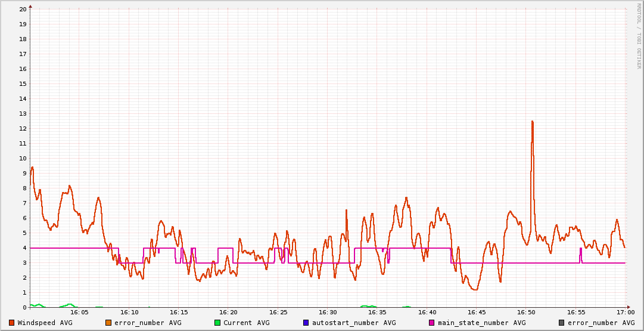Viewport: 644px width, 331px height.
Task: Click the tallest windspeed spike peak
Action: click(532, 122)
